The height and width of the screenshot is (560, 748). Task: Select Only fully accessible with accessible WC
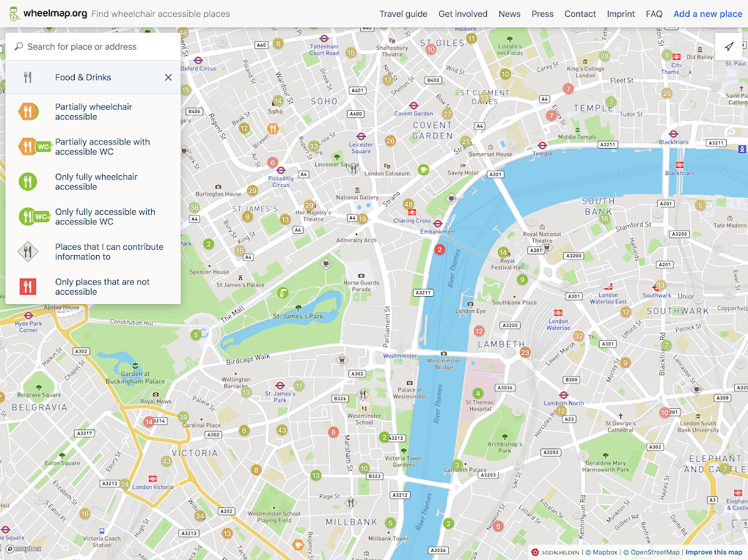[x=93, y=216]
